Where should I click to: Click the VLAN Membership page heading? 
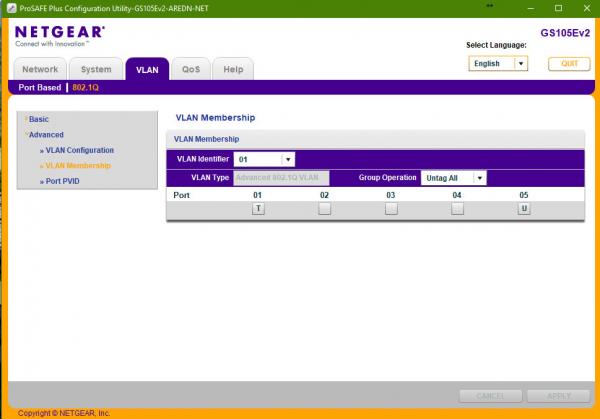[x=215, y=118]
